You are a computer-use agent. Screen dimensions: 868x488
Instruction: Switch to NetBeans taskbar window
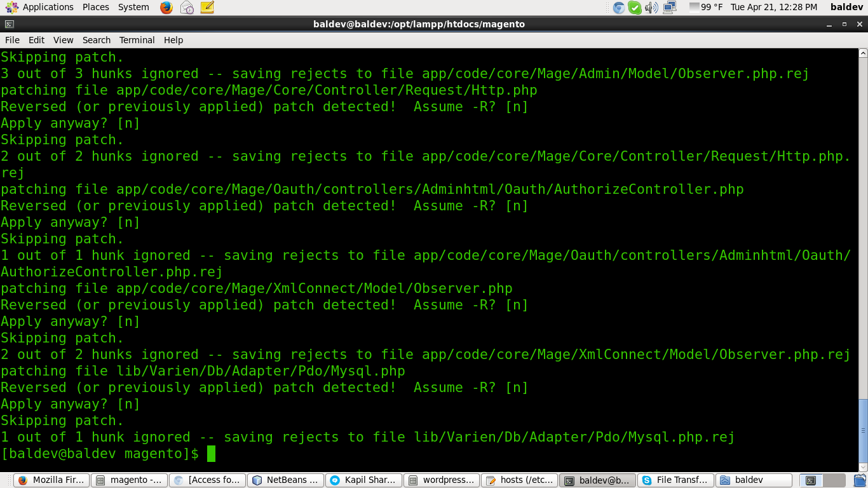286,480
